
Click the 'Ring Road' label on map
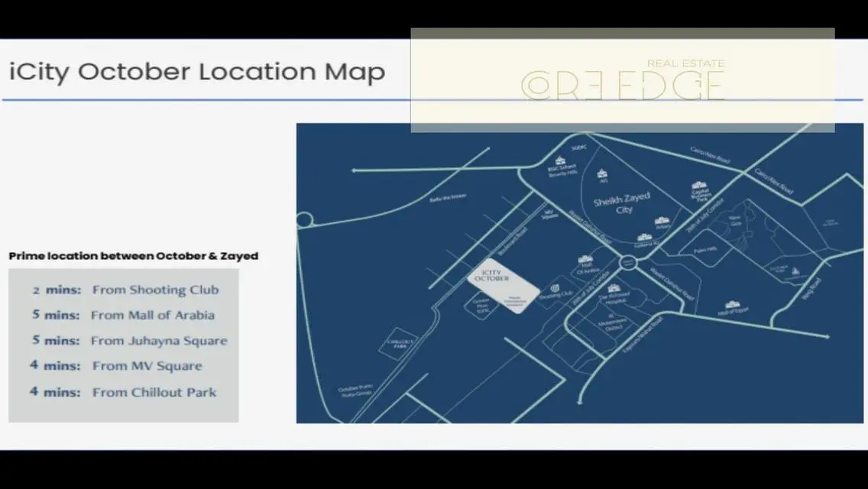click(x=811, y=289)
